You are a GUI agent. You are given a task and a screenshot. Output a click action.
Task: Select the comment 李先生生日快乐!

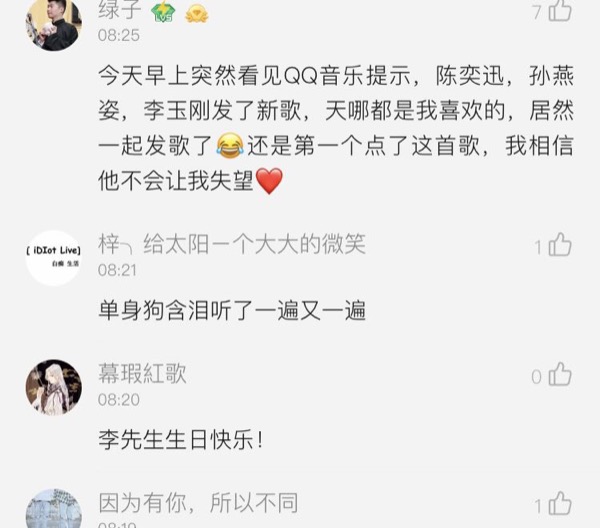(x=181, y=440)
